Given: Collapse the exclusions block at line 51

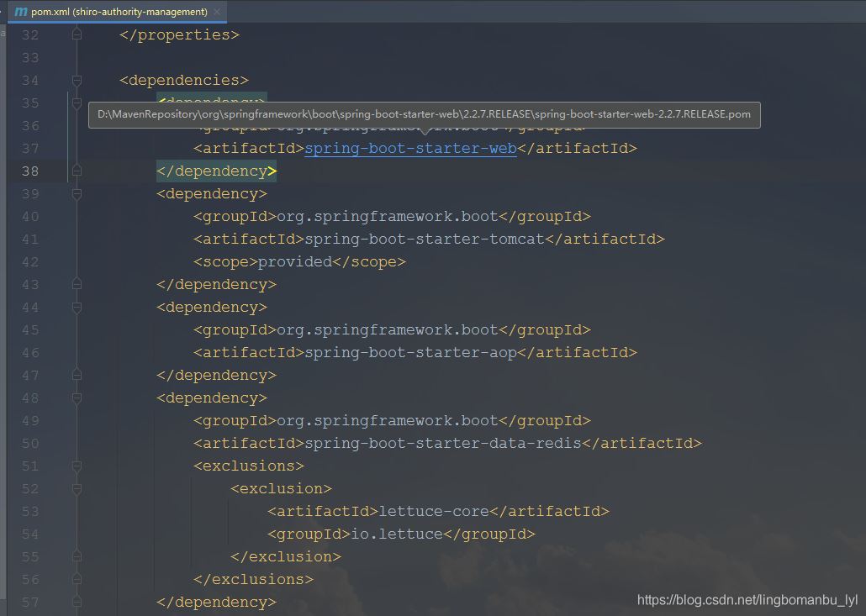Looking at the screenshot, I should tap(77, 466).
